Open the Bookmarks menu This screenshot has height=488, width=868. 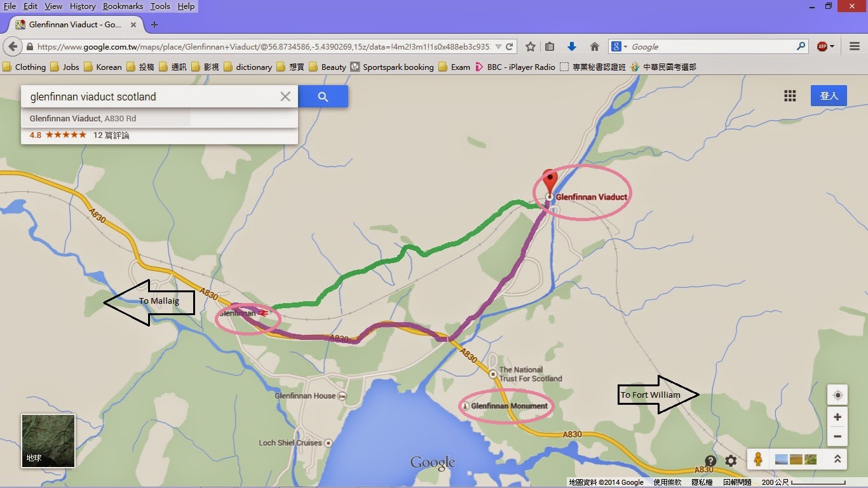124,6
